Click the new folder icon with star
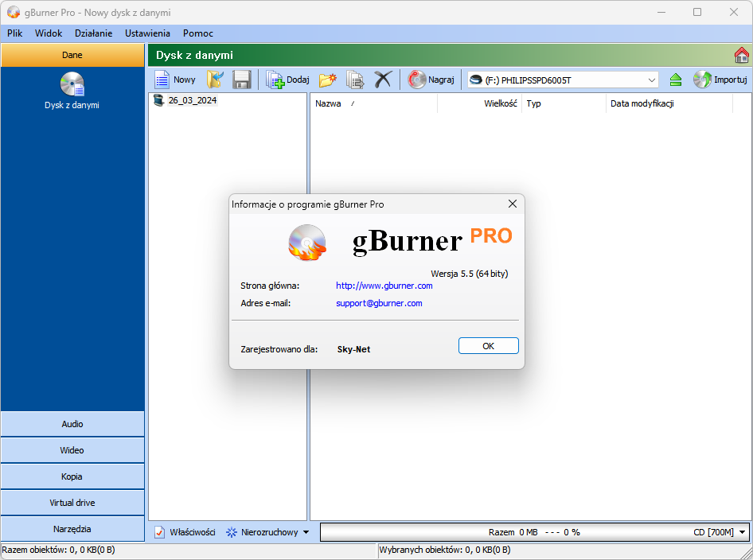Screen dimensions: 753x560 [327, 80]
